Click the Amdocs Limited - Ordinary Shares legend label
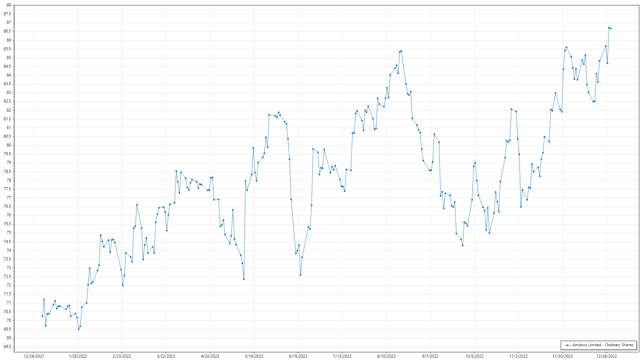Image resolution: width=644 pixels, height=362 pixels. click(603, 345)
